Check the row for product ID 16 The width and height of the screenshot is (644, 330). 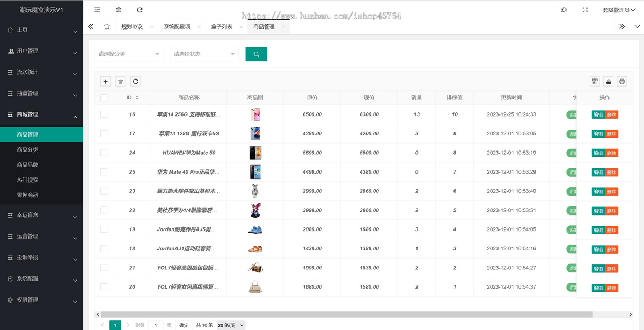coord(104,114)
